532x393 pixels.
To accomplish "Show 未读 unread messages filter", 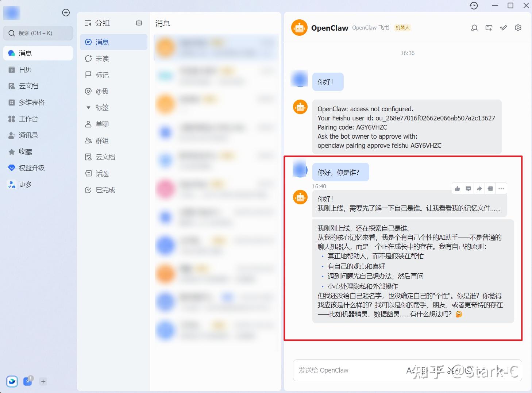I will tap(113, 58).
